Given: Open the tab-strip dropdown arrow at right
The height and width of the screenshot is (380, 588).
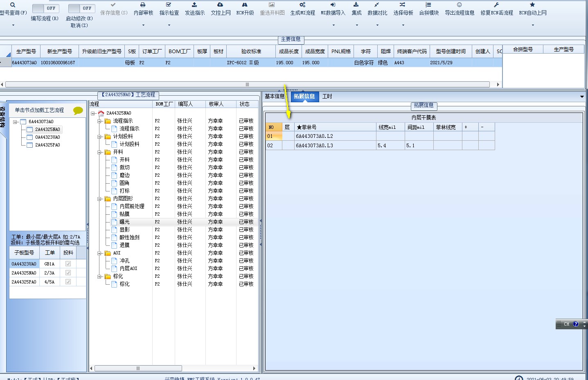Looking at the screenshot, I should pos(582,97).
